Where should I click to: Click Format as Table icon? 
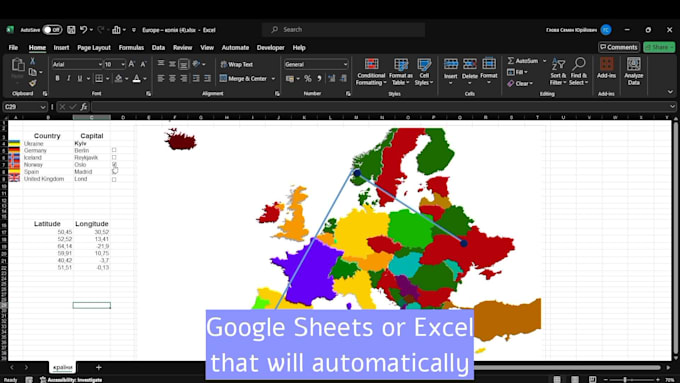401,72
